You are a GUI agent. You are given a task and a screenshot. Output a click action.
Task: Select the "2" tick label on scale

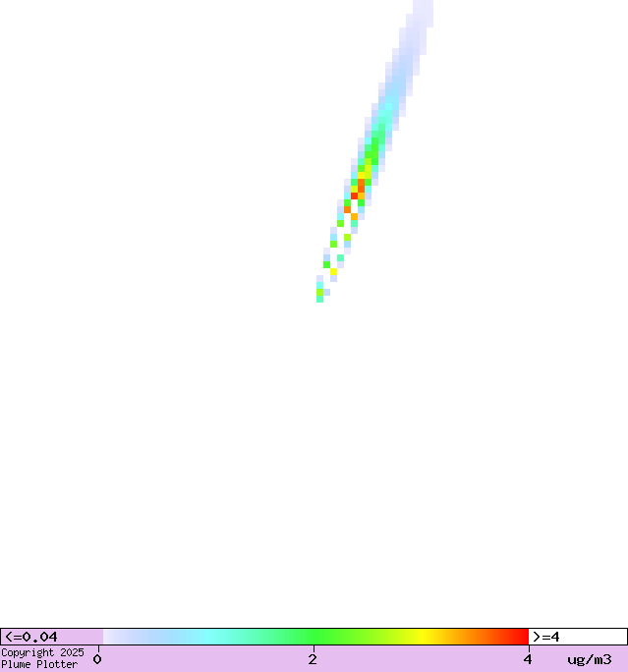[x=313, y=659]
